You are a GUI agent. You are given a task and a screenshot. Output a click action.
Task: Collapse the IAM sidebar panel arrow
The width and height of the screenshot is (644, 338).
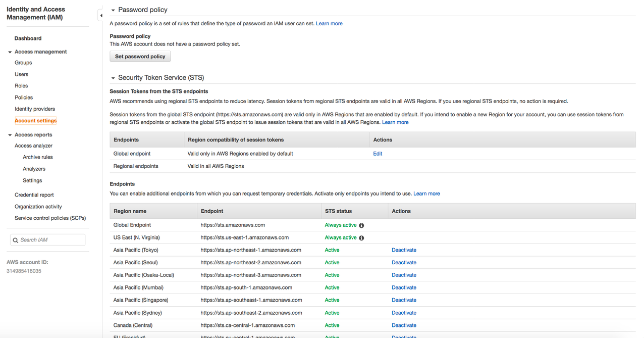(x=100, y=16)
